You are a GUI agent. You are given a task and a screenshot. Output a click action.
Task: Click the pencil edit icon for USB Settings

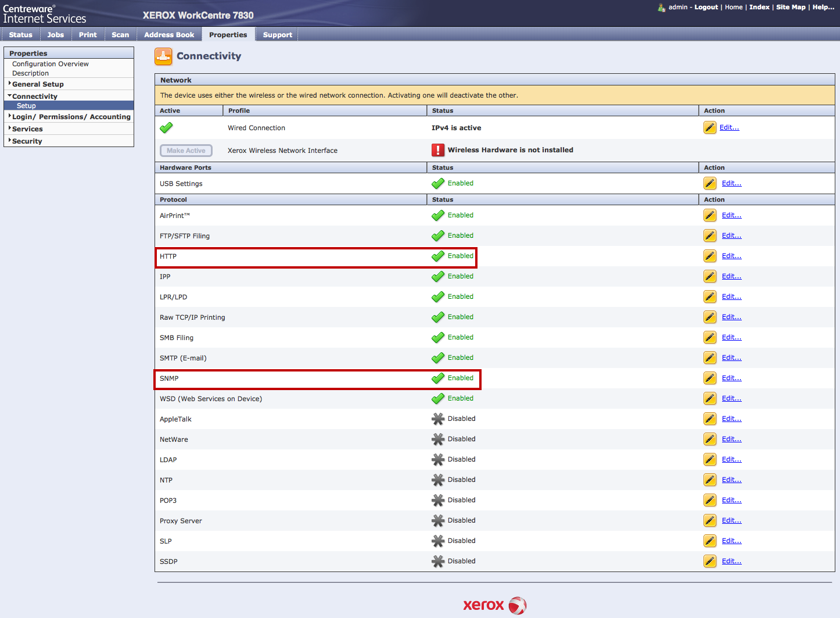tap(710, 184)
